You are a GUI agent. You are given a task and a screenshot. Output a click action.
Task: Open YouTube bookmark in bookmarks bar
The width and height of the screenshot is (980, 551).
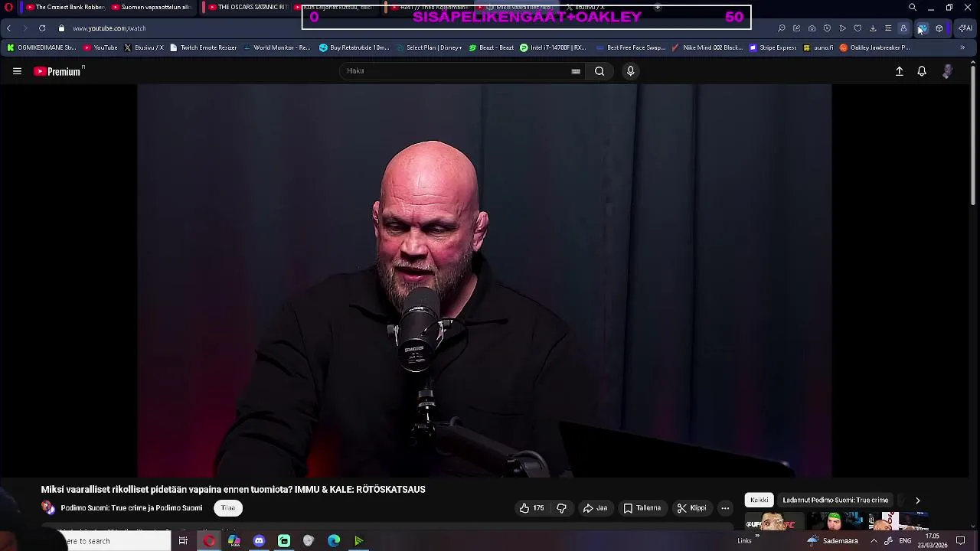[x=100, y=47]
